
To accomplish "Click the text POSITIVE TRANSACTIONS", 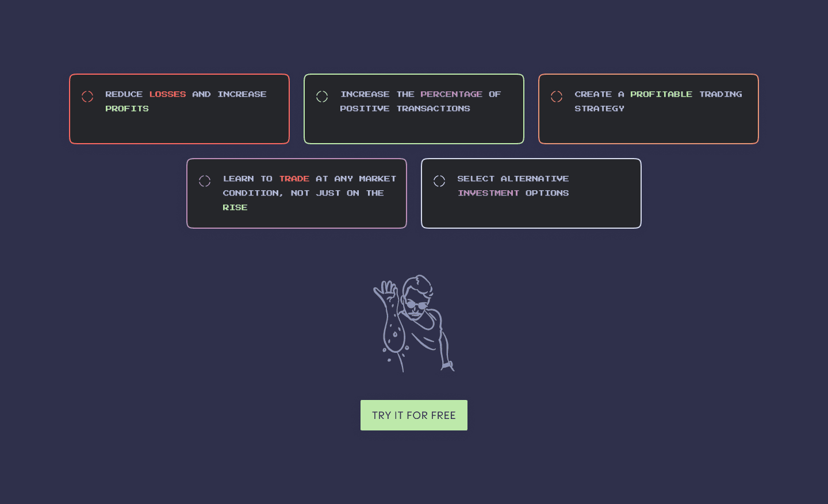I will [405, 109].
